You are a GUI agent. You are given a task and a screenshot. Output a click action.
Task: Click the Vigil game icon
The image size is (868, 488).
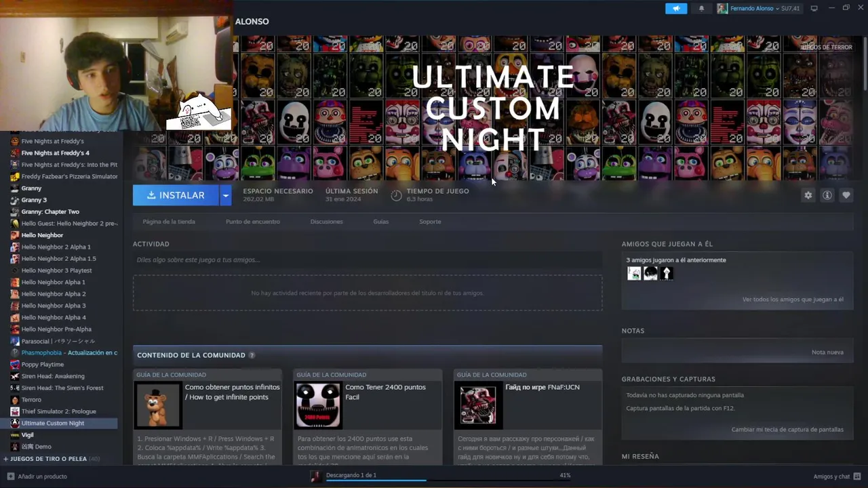tap(15, 434)
